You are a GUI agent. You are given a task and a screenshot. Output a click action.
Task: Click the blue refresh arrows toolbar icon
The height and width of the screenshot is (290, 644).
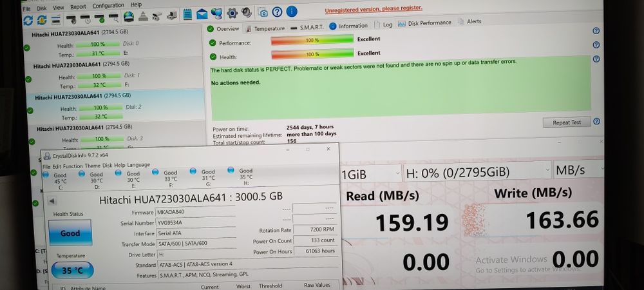click(x=28, y=19)
